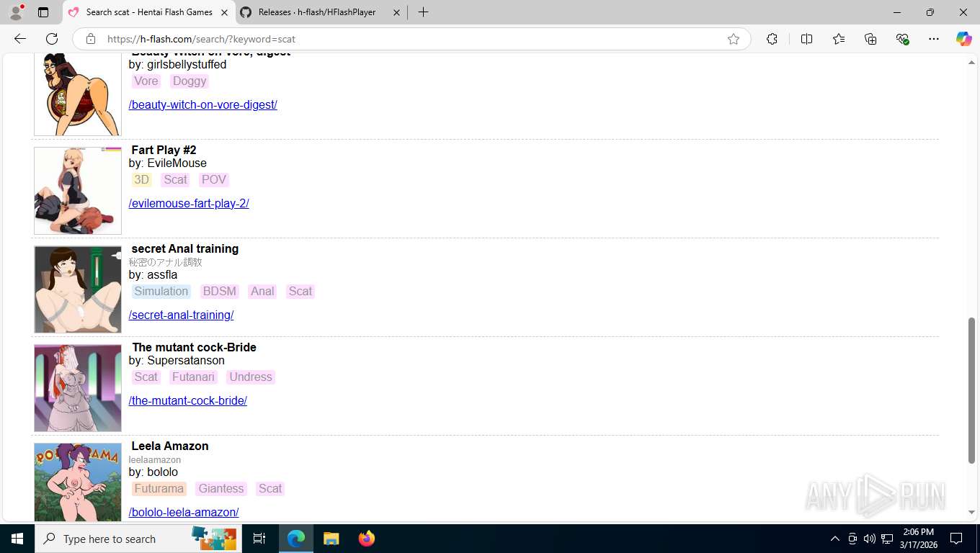Click the Fart Play #2 title
The width and height of the screenshot is (980, 553).
click(x=164, y=150)
